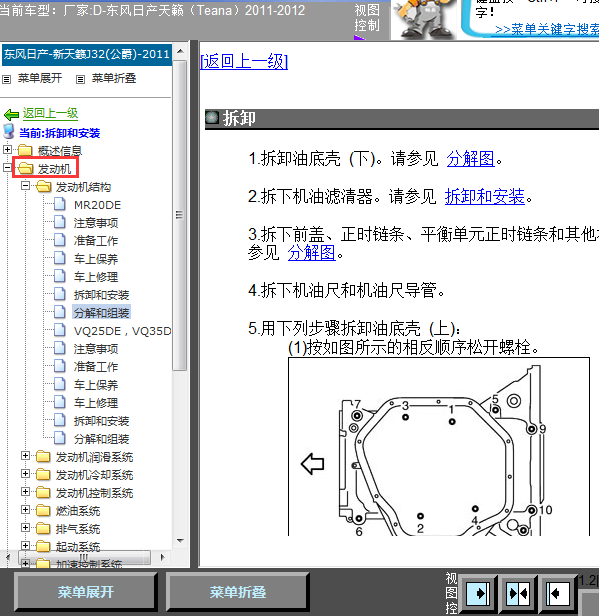Click the document icon beside VQ25DE , VQ35D
The height and width of the screenshot is (616, 599).
pyautogui.click(x=60, y=330)
